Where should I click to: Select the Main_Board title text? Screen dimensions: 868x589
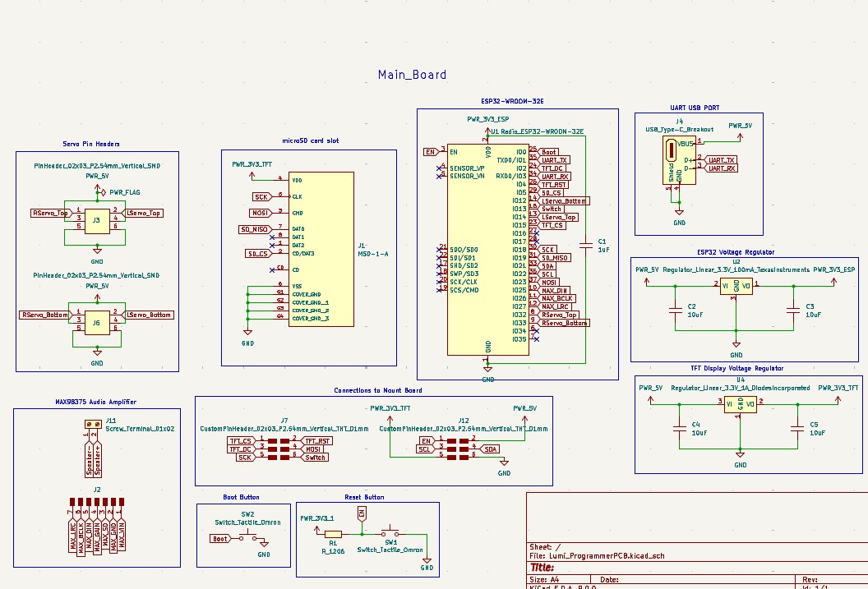[x=412, y=75]
